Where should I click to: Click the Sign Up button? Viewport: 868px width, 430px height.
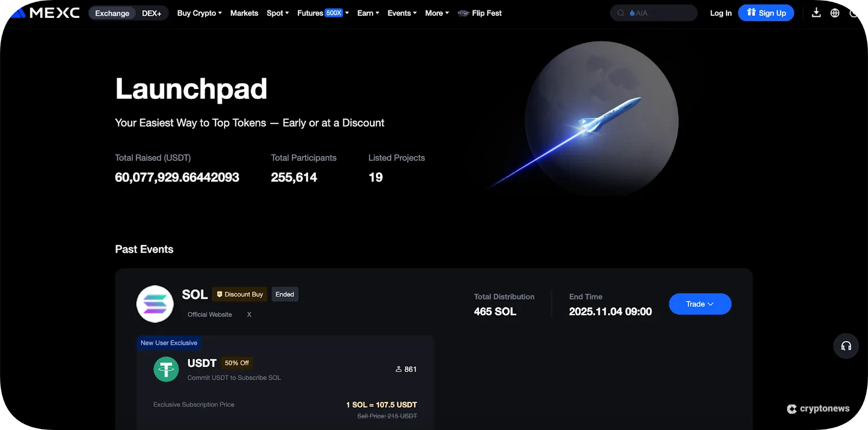(766, 13)
